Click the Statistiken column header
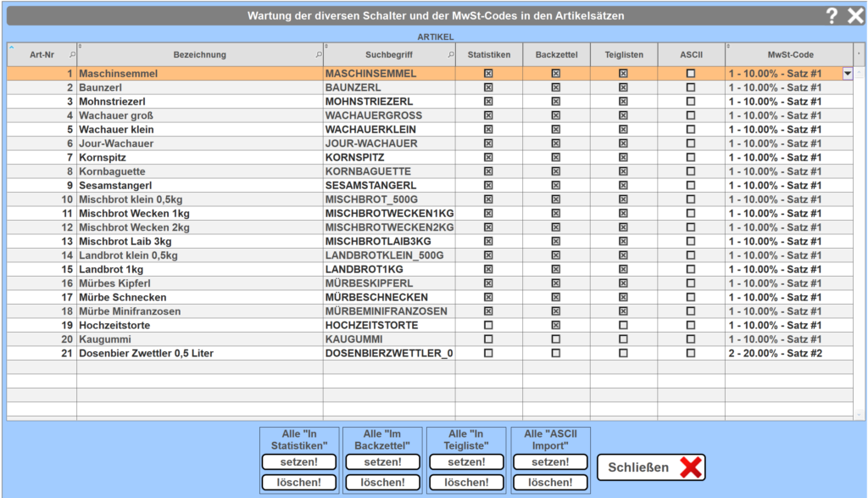 point(488,55)
